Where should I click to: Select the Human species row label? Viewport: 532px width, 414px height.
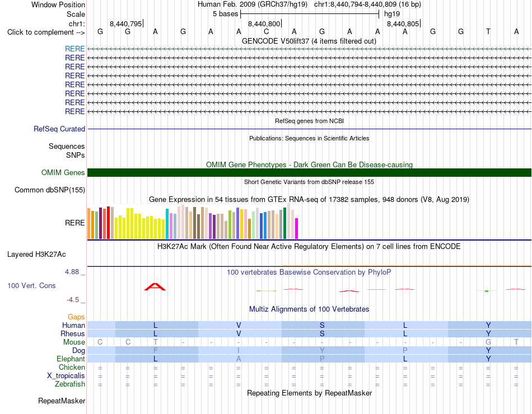click(x=73, y=325)
